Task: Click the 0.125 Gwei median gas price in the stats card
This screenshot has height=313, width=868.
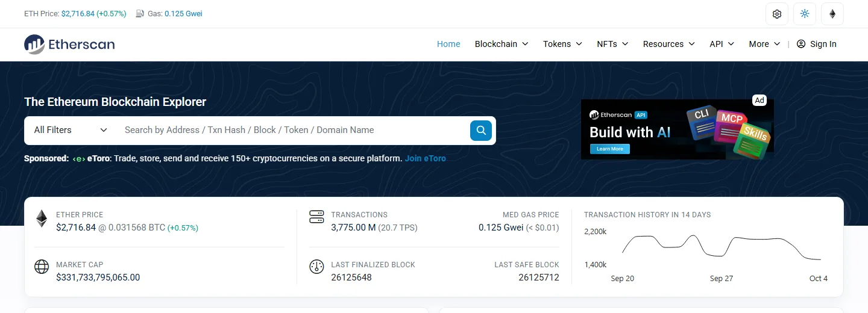Action: [501, 228]
